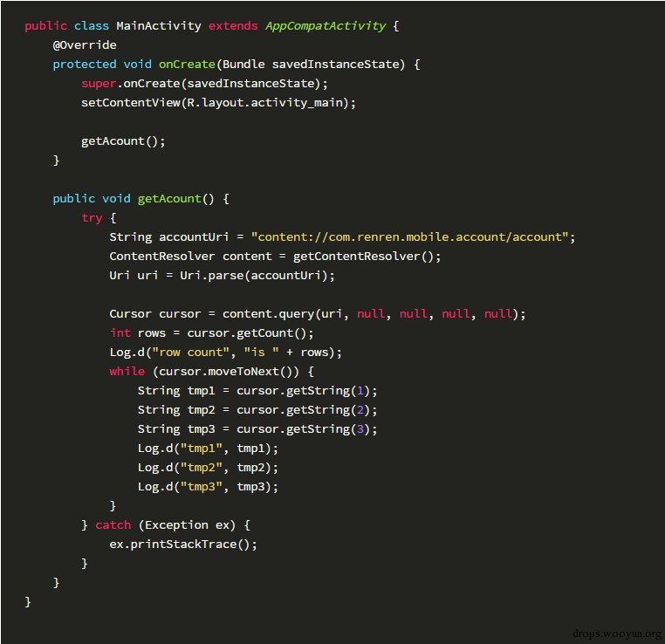Click the Log.d("tmp3", tmp3) line
Image resolution: width=665 pixels, height=644 pixels.
pos(208,487)
